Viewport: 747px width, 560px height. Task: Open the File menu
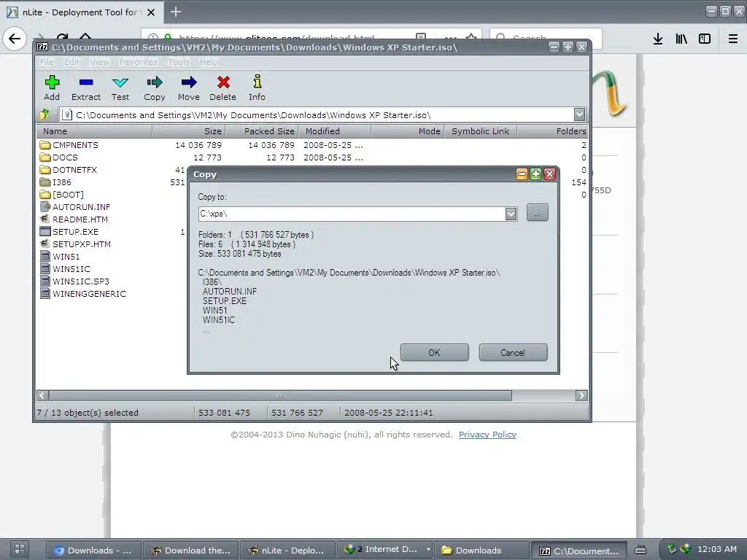pos(47,62)
